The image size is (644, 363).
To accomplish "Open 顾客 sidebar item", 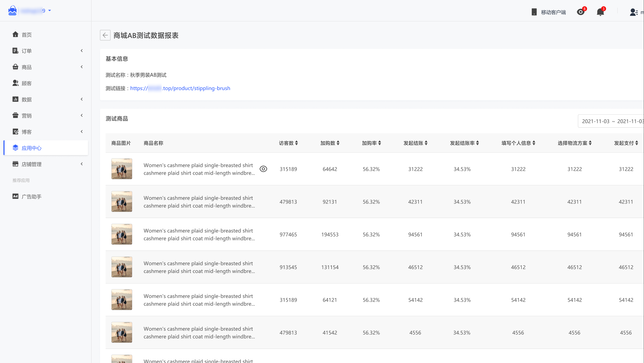I will point(27,83).
